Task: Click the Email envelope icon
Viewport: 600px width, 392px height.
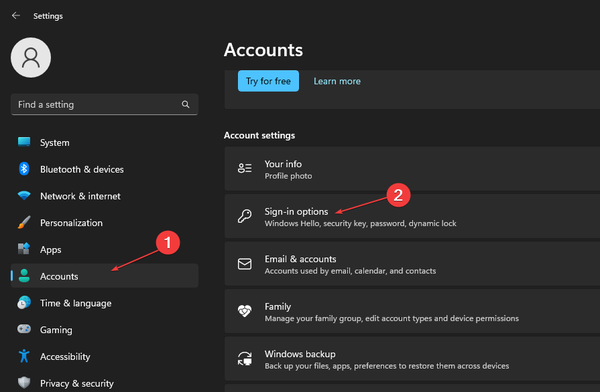Action: (245, 264)
